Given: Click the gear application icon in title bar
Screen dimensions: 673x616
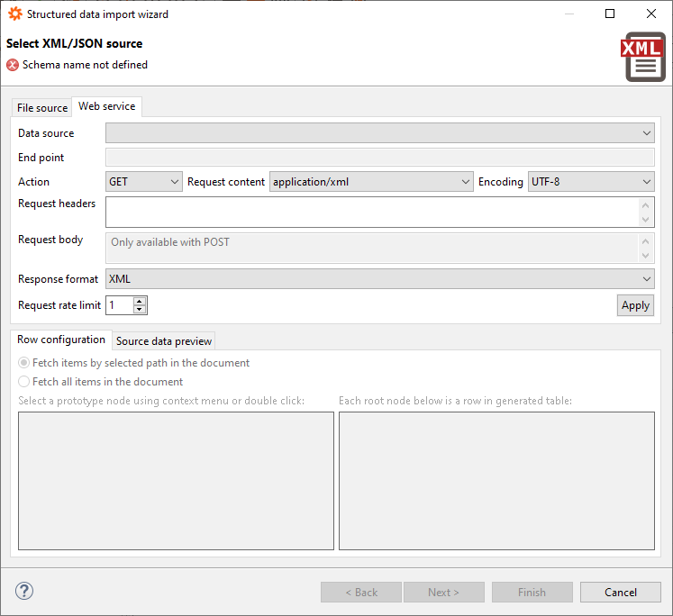Looking at the screenshot, I should pos(14,14).
